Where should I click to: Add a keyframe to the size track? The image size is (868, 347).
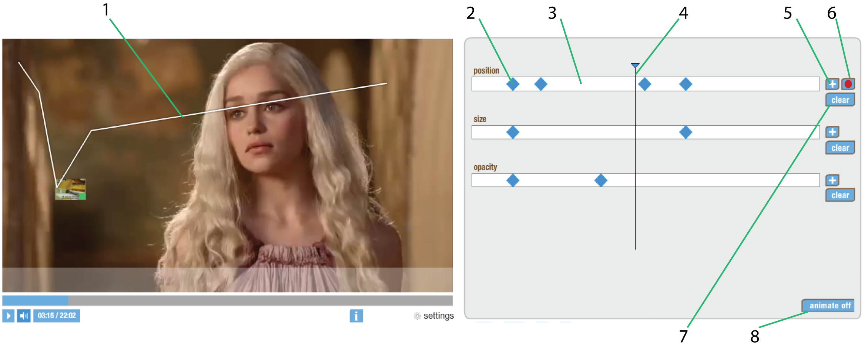pos(832,132)
